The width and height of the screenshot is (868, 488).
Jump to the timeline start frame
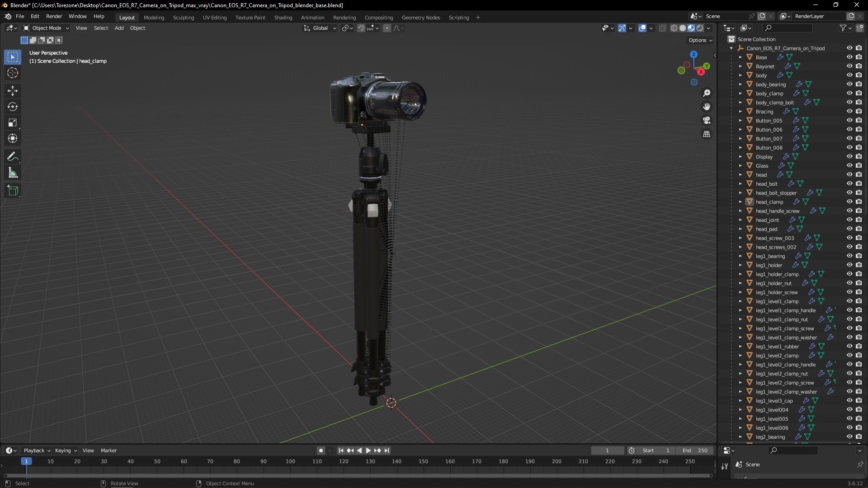click(x=341, y=450)
